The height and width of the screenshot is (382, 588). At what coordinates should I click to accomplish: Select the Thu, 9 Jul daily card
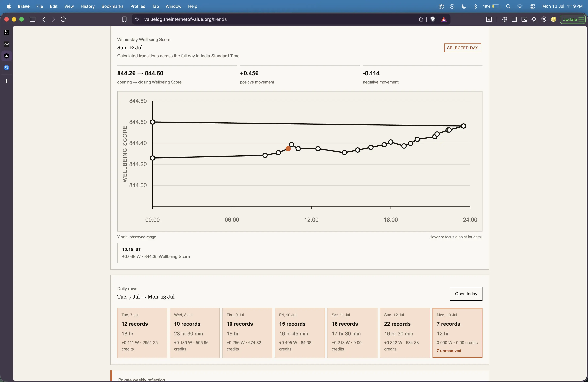247,333
